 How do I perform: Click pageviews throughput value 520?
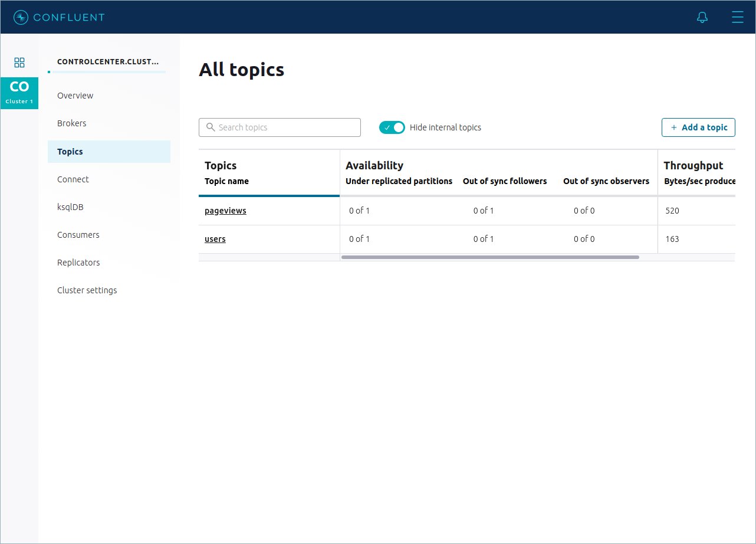(672, 211)
